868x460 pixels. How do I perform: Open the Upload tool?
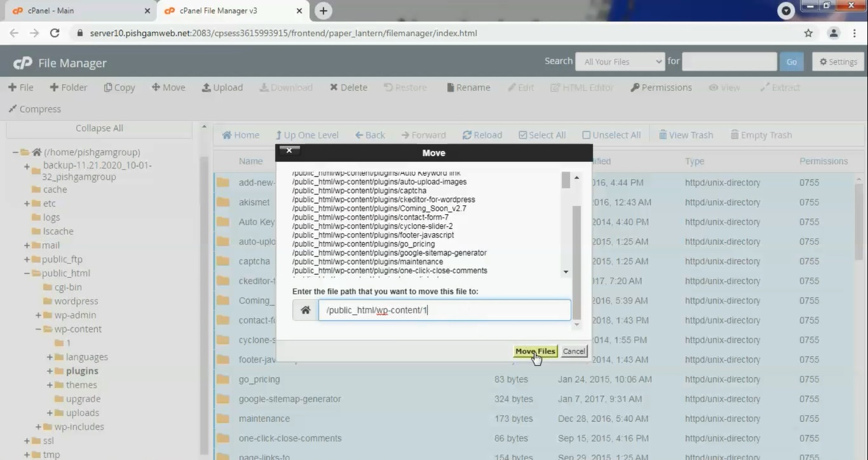click(222, 87)
